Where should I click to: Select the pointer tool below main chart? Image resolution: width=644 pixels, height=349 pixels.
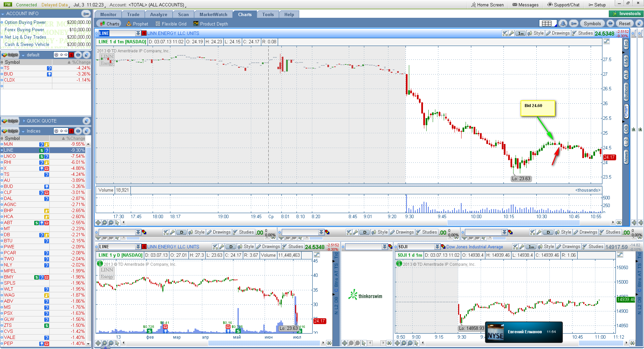(x=117, y=222)
